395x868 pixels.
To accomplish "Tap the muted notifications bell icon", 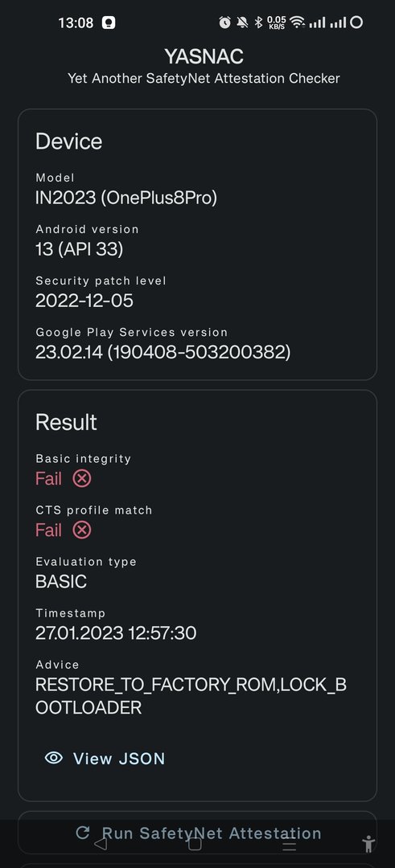I will (x=242, y=23).
